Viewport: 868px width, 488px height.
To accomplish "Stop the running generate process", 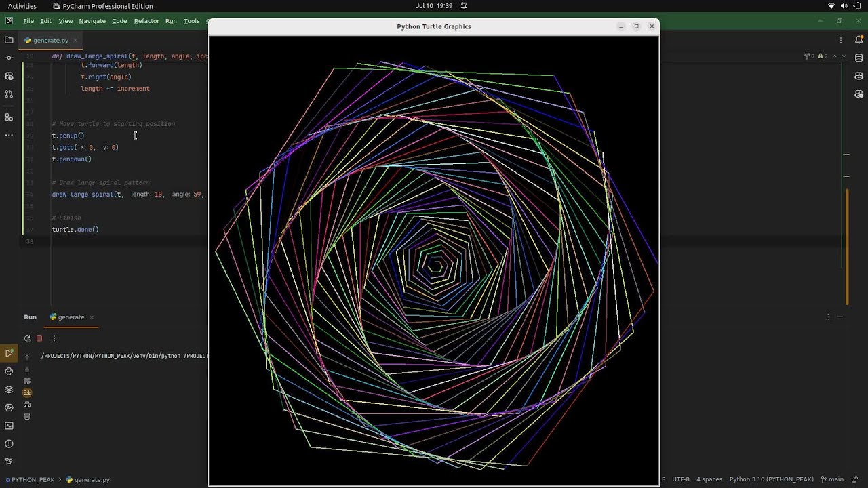I will tap(39, 338).
